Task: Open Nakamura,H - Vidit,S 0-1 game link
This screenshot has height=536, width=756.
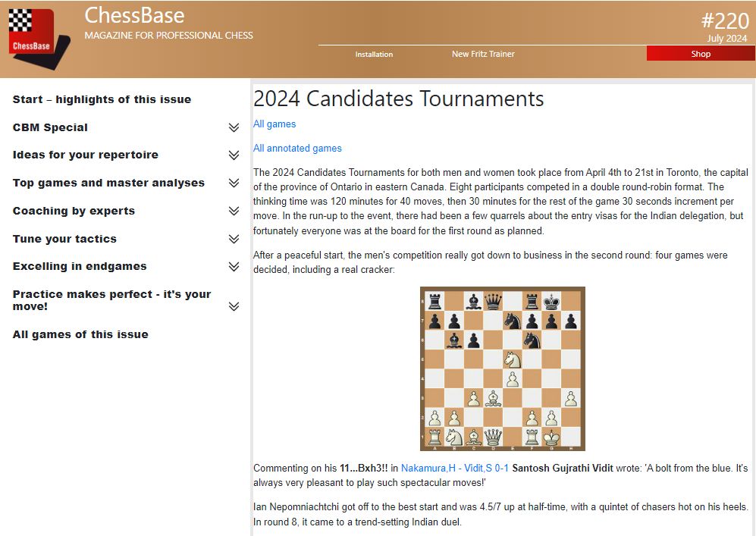Action: pos(455,469)
